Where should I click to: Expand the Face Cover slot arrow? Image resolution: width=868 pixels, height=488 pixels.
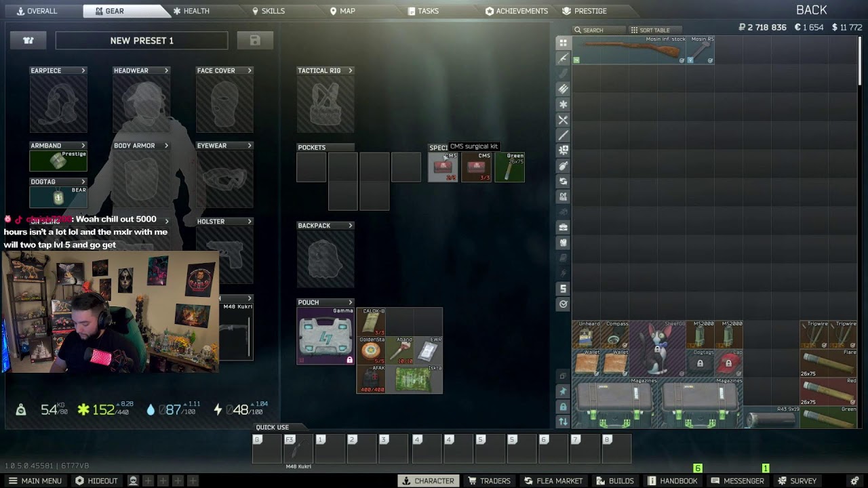(x=250, y=70)
